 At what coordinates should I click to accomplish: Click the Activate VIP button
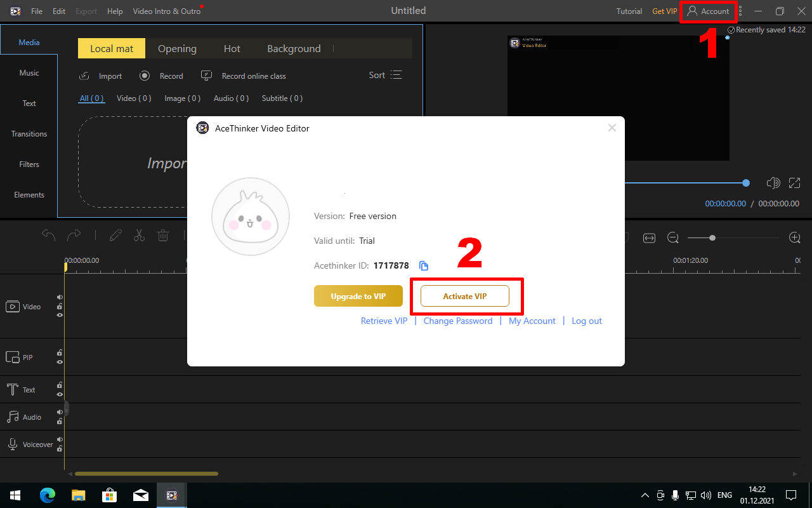[x=465, y=296]
